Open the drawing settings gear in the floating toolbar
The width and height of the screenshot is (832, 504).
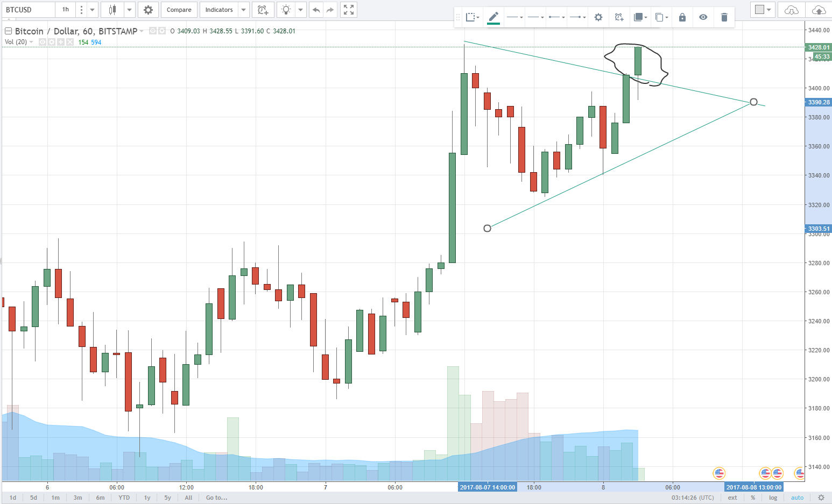click(598, 17)
